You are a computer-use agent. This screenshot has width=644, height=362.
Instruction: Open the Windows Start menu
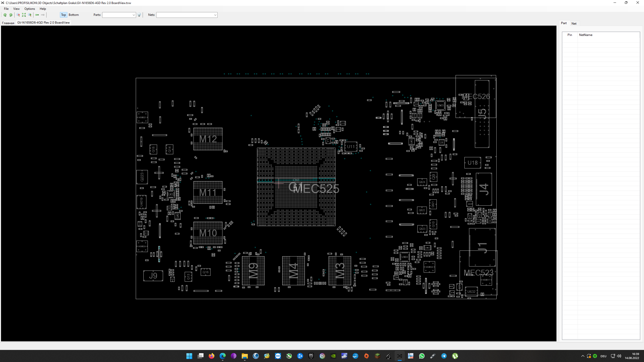(189, 356)
